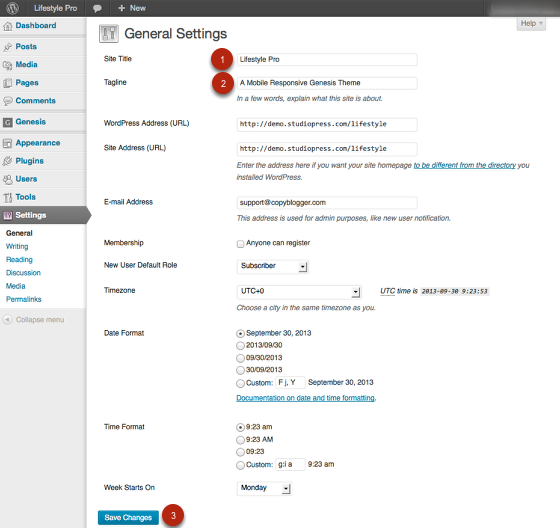Image resolution: width=560 pixels, height=528 pixels.
Task: Click the Genesis G icon
Action: [x=8, y=122]
